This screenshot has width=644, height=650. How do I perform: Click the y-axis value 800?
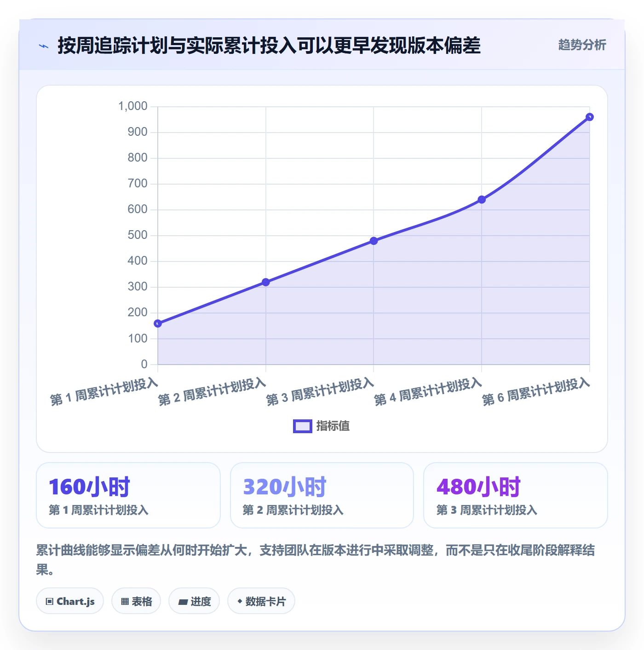click(x=138, y=158)
